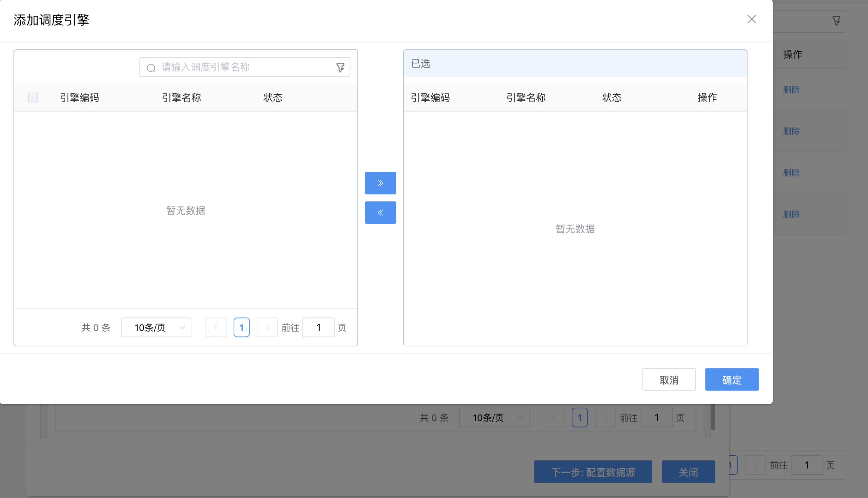Click the search magnifier icon
The width and height of the screenshot is (868, 498).
pyautogui.click(x=151, y=68)
